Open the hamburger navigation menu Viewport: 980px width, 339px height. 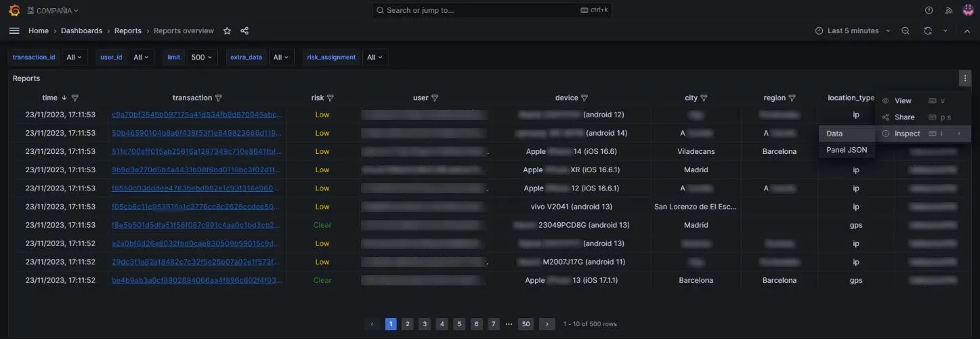14,31
